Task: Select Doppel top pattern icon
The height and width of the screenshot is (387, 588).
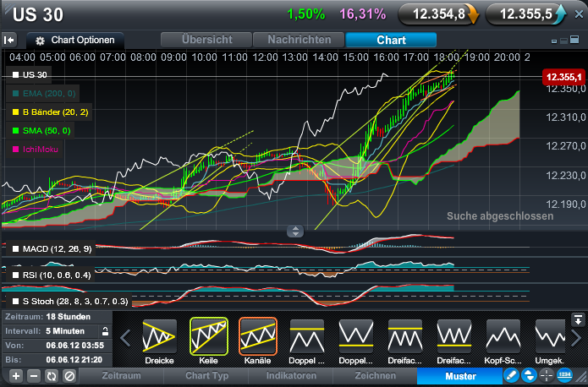Action: point(307,336)
